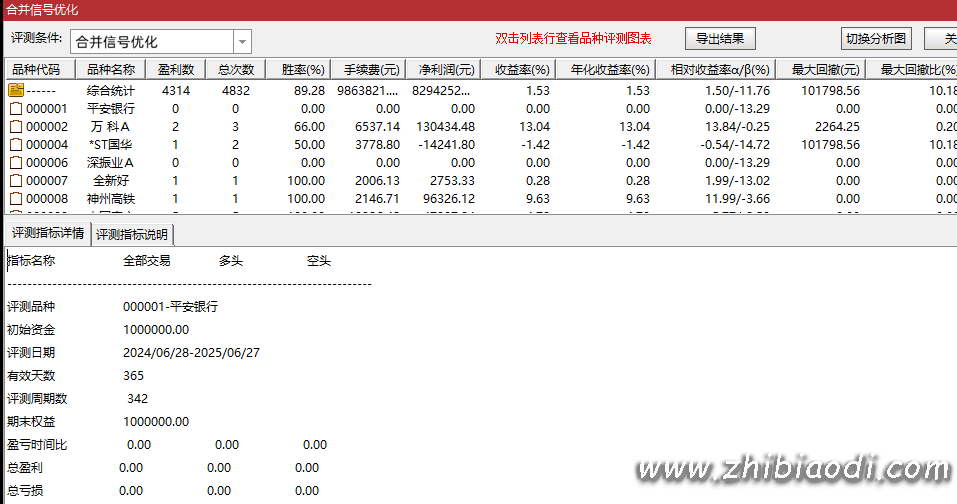Select the 深振业A row name
The image size is (957, 504).
[x=110, y=163]
